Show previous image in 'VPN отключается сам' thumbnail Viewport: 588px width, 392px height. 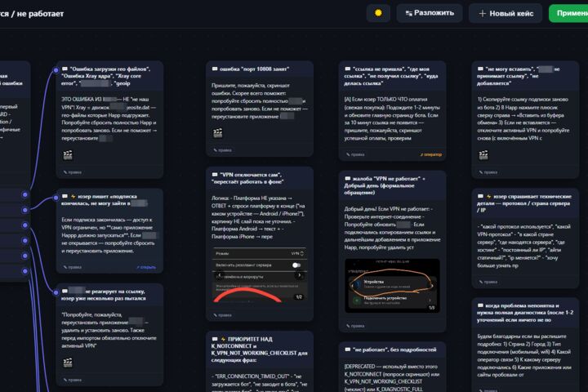pos(220,275)
